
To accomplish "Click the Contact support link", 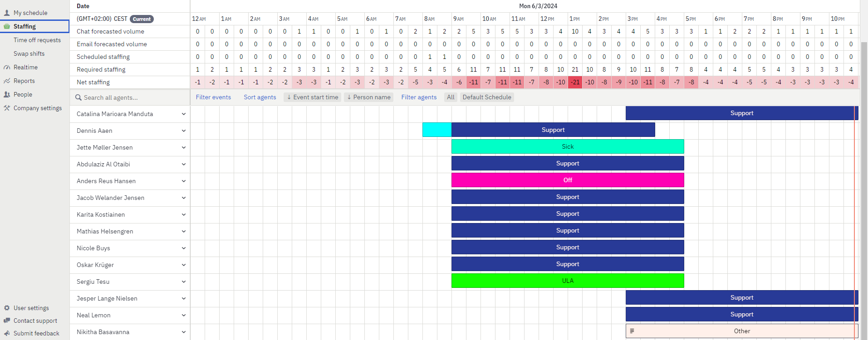I will coord(35,321).
